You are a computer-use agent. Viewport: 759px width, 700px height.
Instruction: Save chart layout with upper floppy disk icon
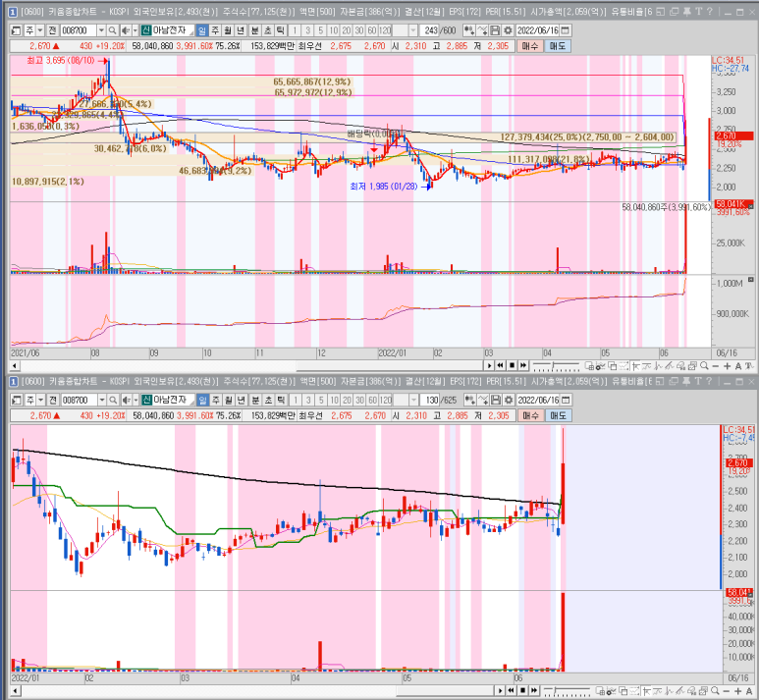(x=495, y=30)
